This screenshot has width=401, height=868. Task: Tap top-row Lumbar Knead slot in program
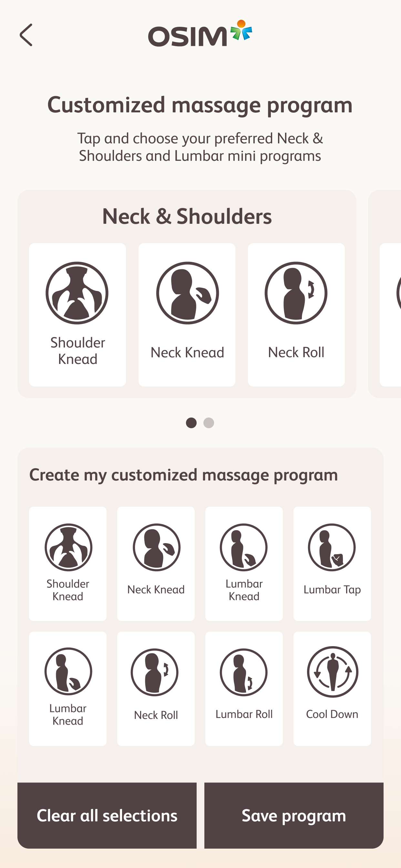244,564
